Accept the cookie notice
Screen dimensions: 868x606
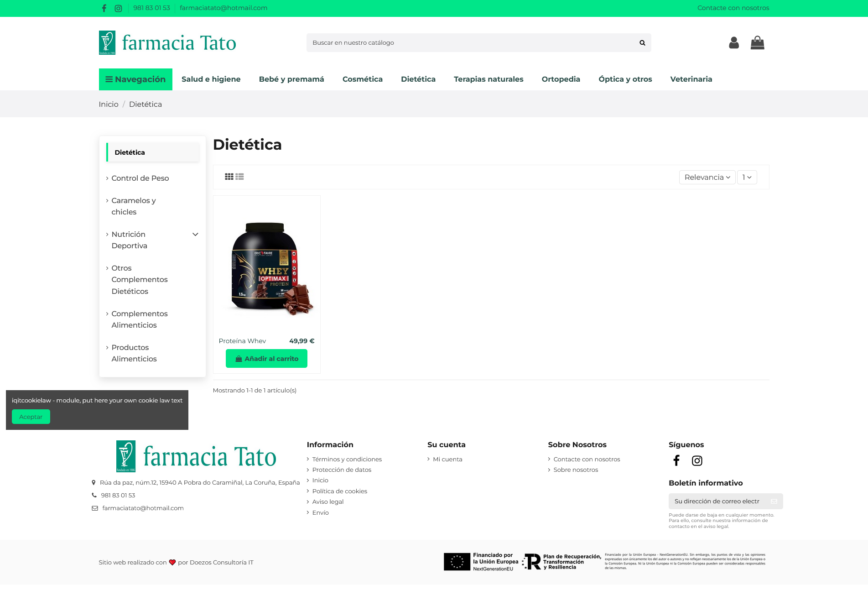[31, 417]
